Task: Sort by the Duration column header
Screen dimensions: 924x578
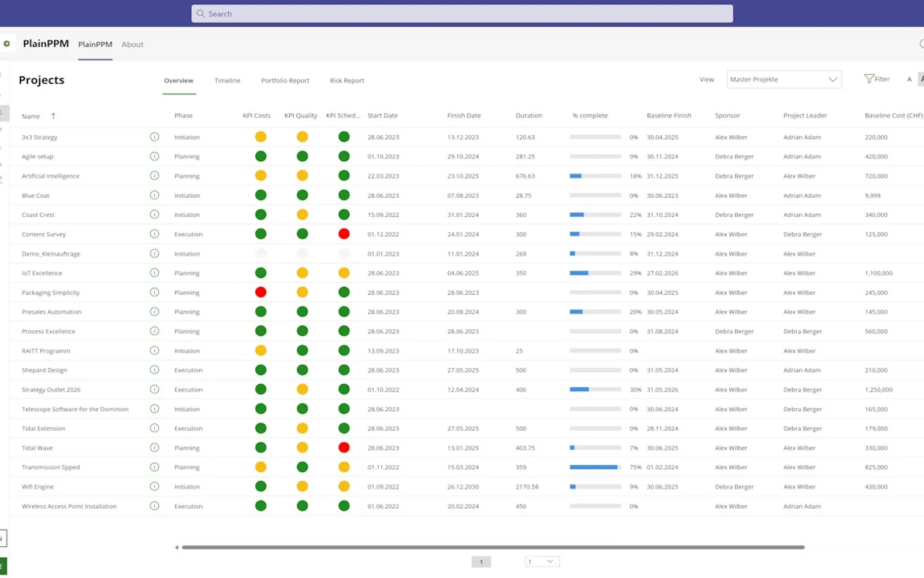Action: pos(529,116)
